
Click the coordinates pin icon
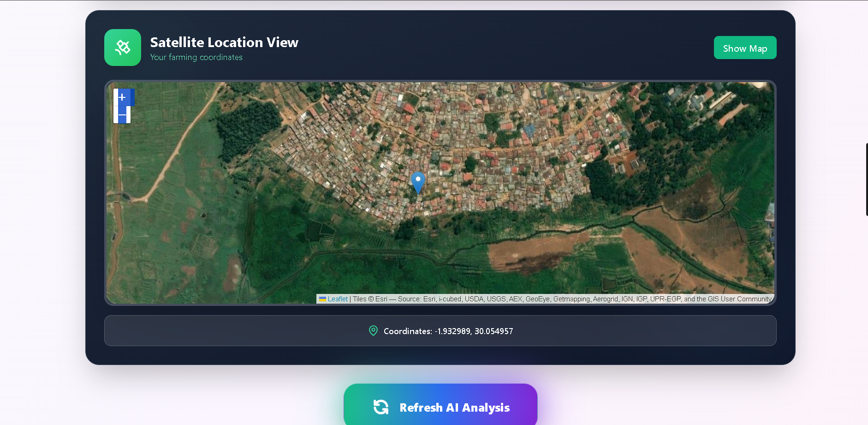click(373, 331)
